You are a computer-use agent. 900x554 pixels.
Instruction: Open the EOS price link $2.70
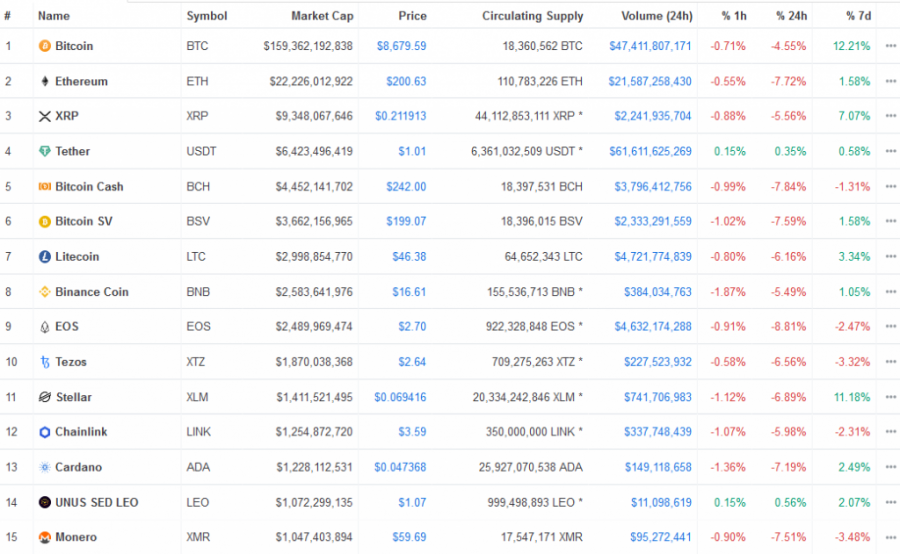[x=412, y=327]
